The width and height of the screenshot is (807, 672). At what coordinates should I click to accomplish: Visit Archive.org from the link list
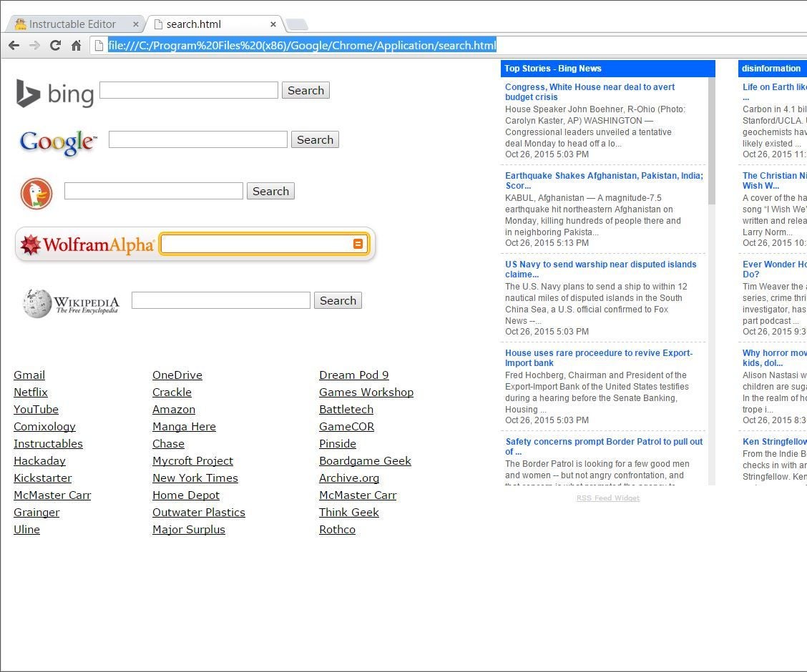pyautogui.click(x=349, y=478)
